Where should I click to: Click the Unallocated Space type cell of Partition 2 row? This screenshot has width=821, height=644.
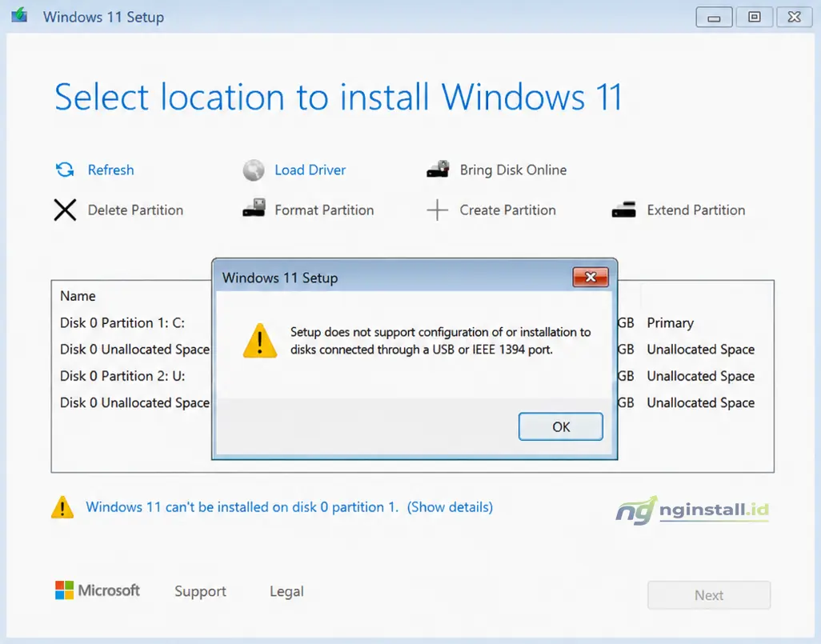pos(701,376)
